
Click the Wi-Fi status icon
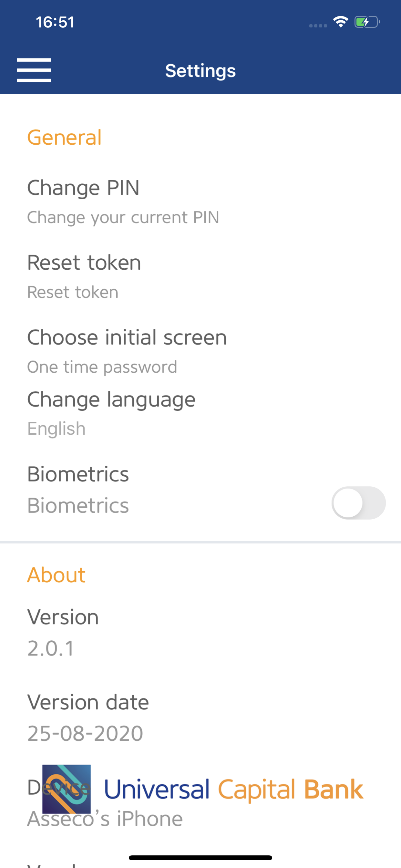click(x=340, y=22)
